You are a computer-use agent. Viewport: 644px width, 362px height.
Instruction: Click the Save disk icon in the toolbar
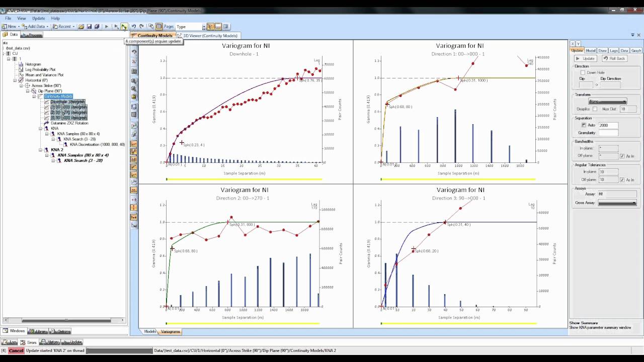click(x=89, y=26)
